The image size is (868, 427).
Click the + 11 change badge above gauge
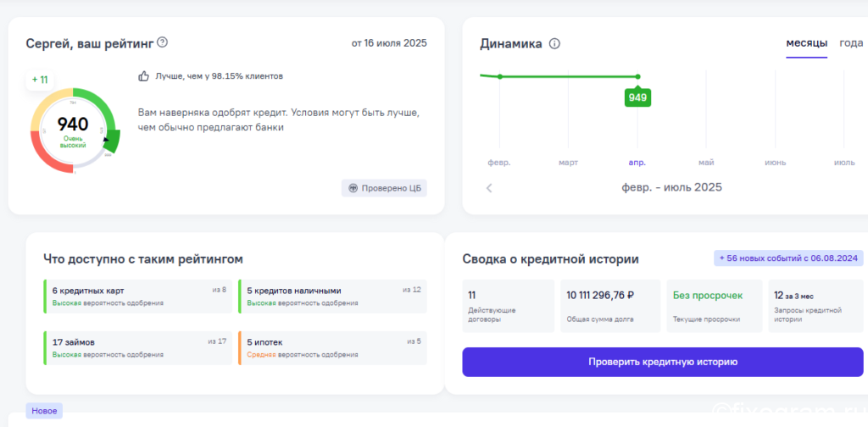(40, 80)
